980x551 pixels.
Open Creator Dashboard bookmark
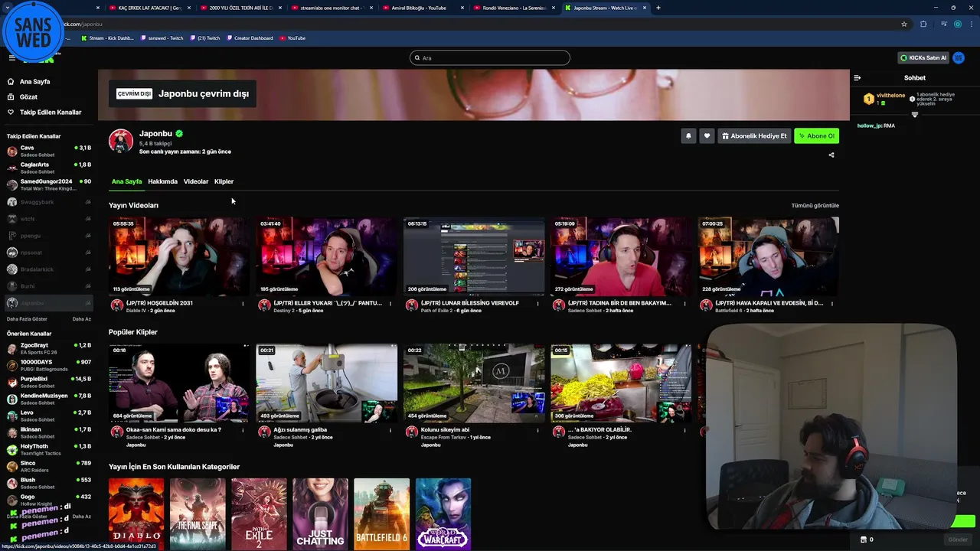250,37
